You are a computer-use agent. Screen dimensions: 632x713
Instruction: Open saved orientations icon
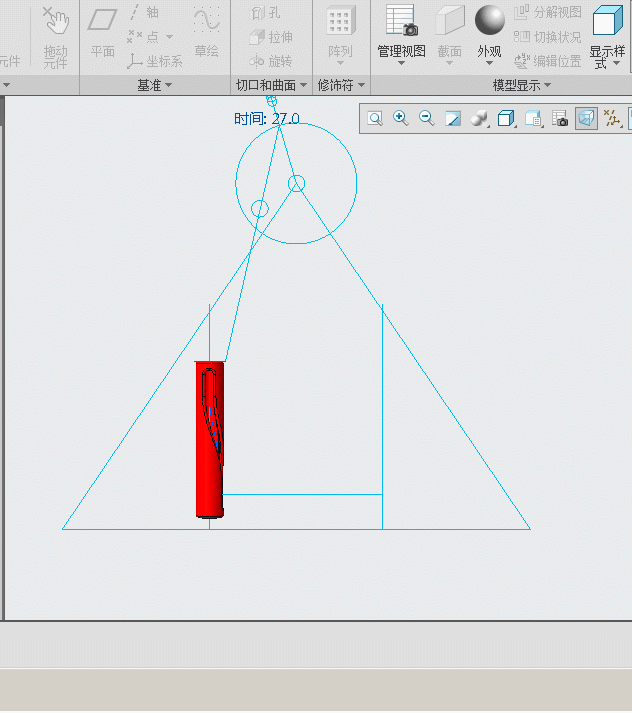pos(533,119)
